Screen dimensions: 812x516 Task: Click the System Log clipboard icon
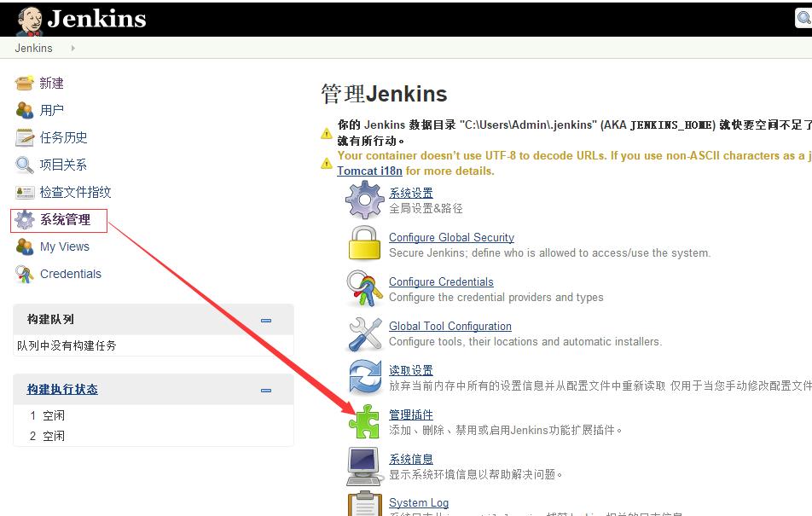pyautogui.click(x=365, y=503)
